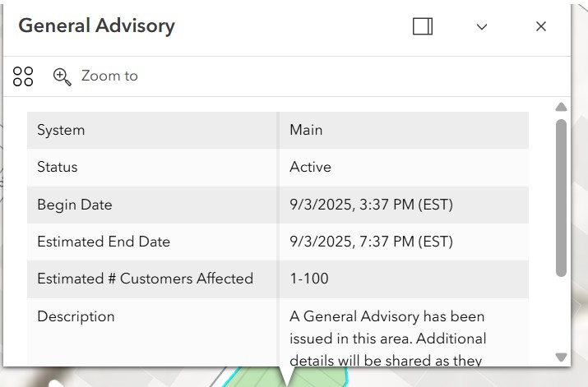Open the four-circle actions menu icon

pos(23,76)
